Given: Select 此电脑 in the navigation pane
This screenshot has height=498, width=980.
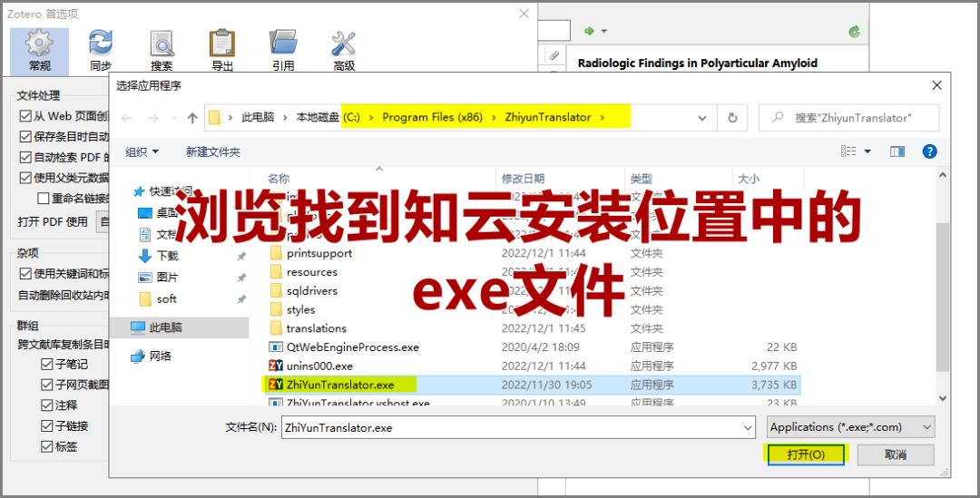Looking at the screenshot, I should [x=165, y=327].
